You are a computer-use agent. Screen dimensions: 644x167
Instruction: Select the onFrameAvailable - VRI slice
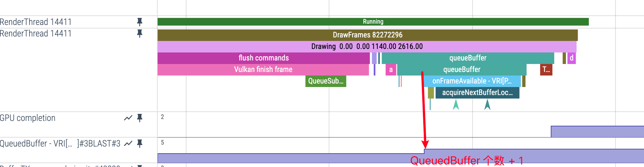[472, 81]
